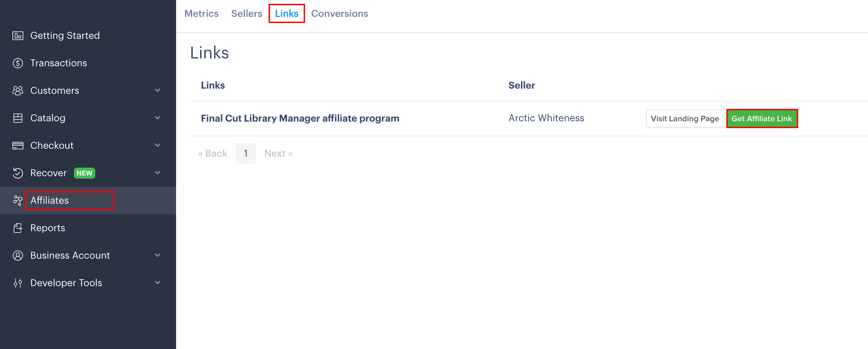Select page 1 in pagination
Viewport: 868px width, 349px height.
(x=246, y=154)
